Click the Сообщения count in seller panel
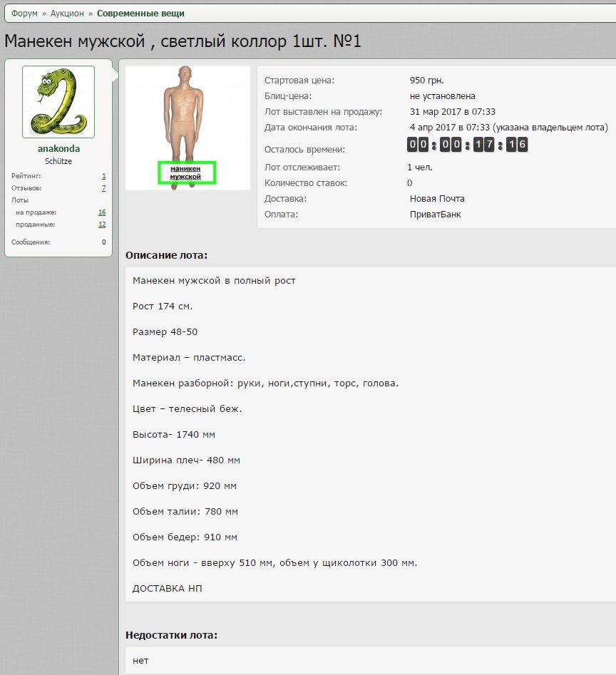The height and width of the screenshot is (675, 616). tap(103, 242)
